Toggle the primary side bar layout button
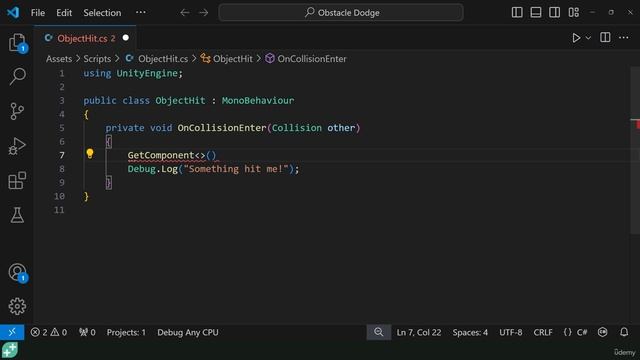This screenshot has height=360, width=640. 517,13
